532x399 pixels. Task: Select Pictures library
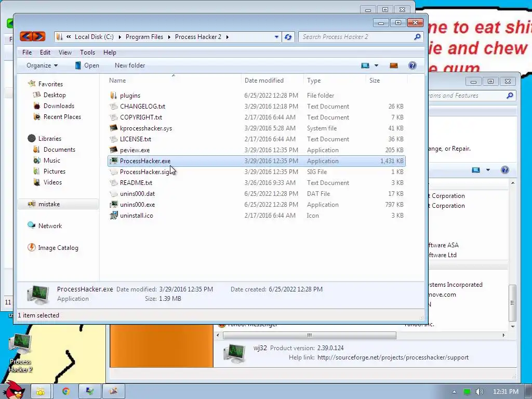click(54, 171)
